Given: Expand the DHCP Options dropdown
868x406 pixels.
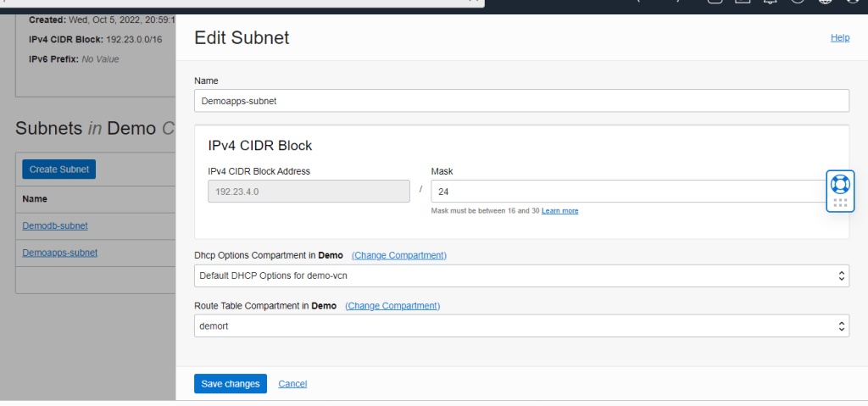Looking at the screenshot, I should 520,275.
